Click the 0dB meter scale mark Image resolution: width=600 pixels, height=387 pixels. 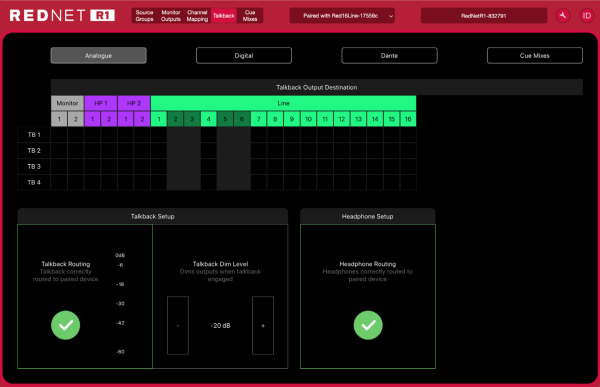[x=120, y=255]
